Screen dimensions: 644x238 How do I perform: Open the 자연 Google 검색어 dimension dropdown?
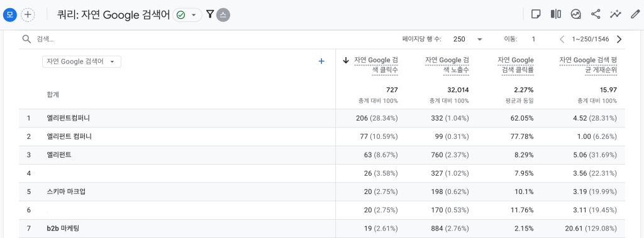(82, 62)
